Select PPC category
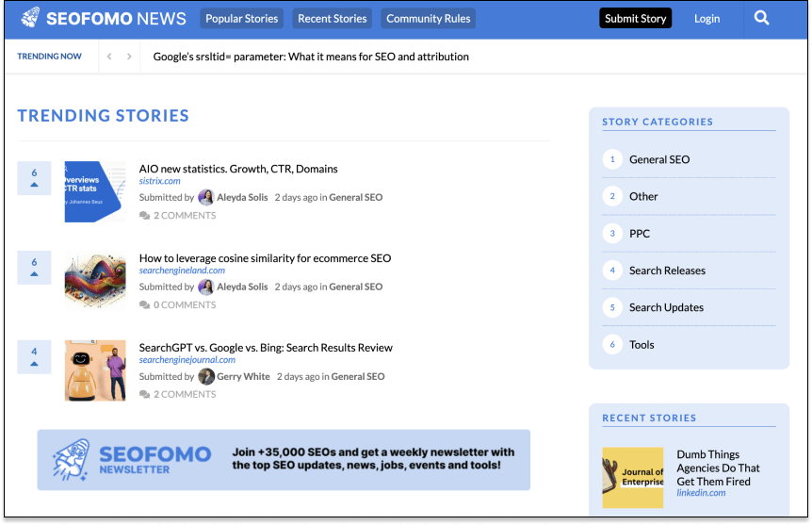 [639, 234]
